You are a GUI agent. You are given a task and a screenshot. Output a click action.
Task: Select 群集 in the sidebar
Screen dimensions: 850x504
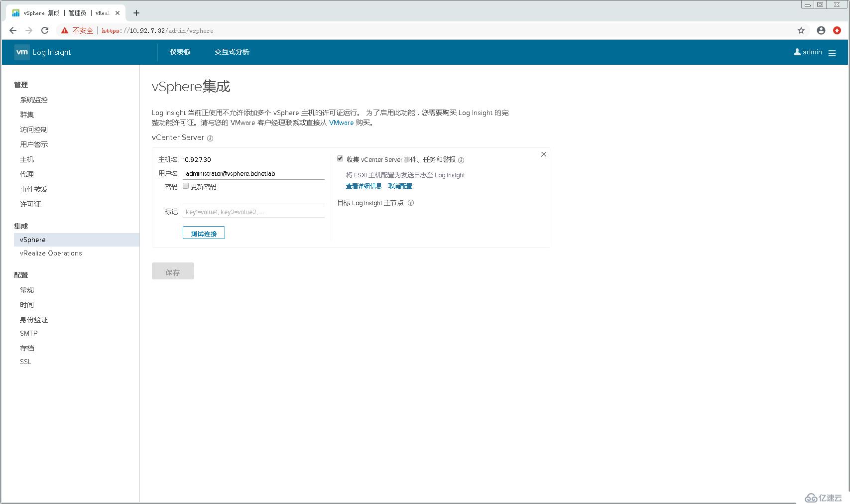(27, 115)
